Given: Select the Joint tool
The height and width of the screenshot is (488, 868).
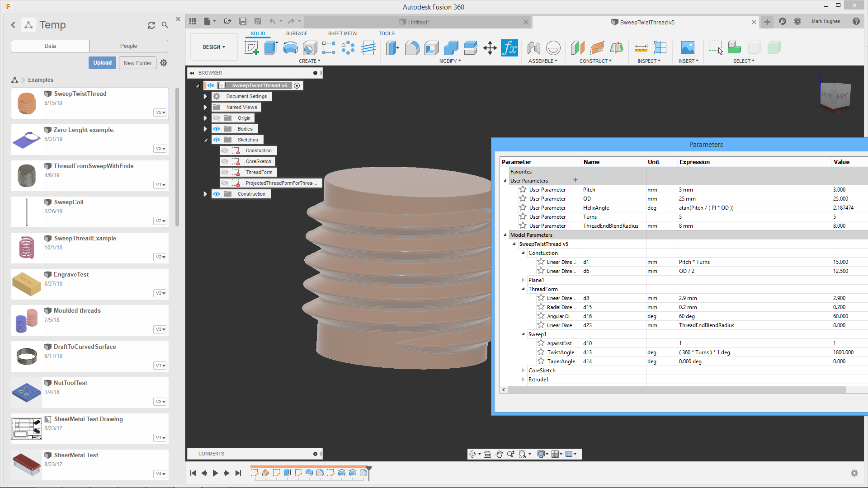Looking at the screenshot, I should click(534, 47).
